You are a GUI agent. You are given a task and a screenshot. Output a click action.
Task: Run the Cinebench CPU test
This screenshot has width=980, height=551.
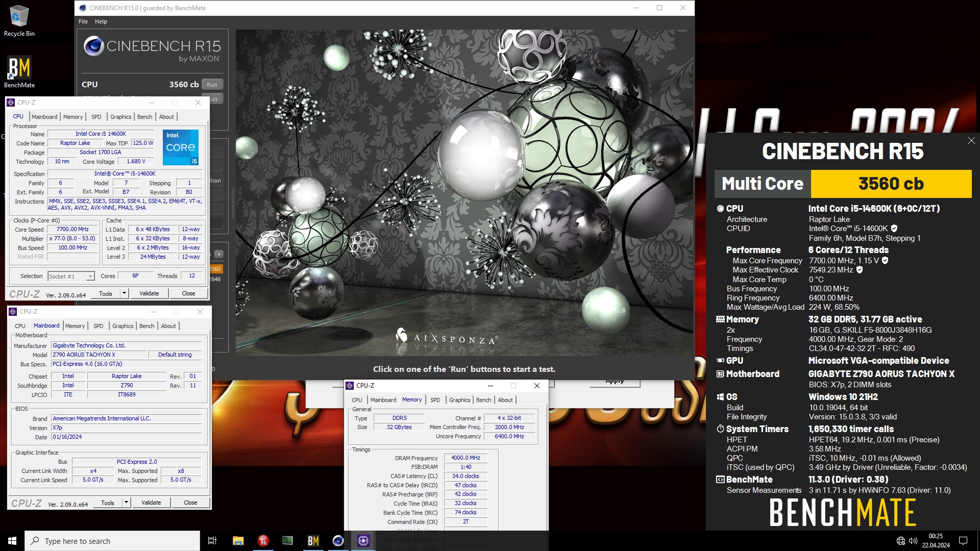212,85
